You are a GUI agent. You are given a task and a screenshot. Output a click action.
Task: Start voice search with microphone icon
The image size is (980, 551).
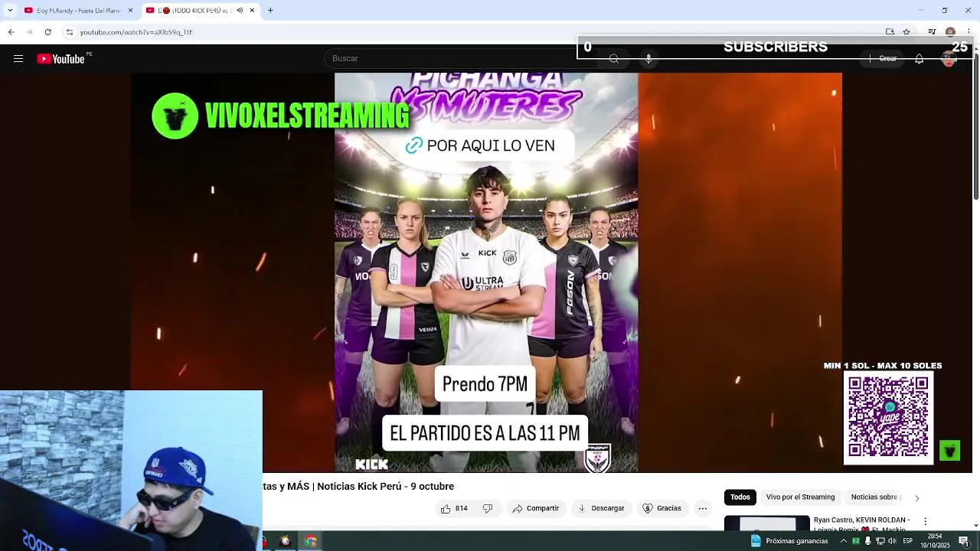(648, 59)
